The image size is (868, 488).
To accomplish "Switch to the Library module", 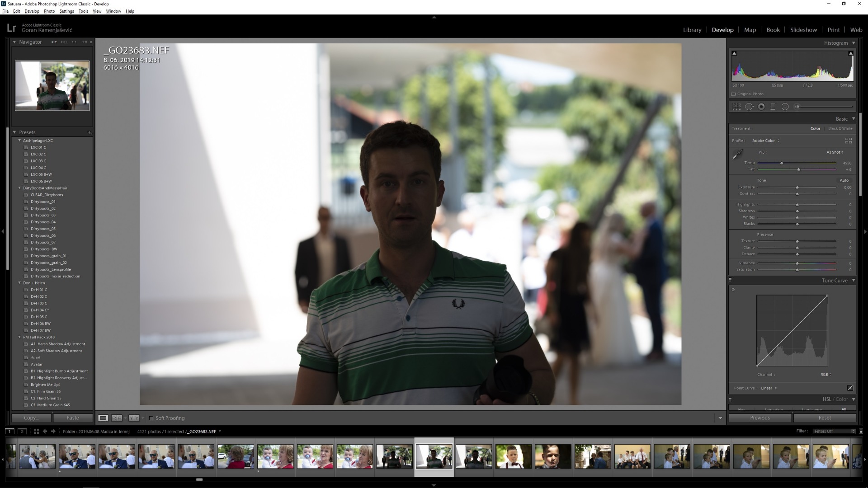I will pos(692,30).
